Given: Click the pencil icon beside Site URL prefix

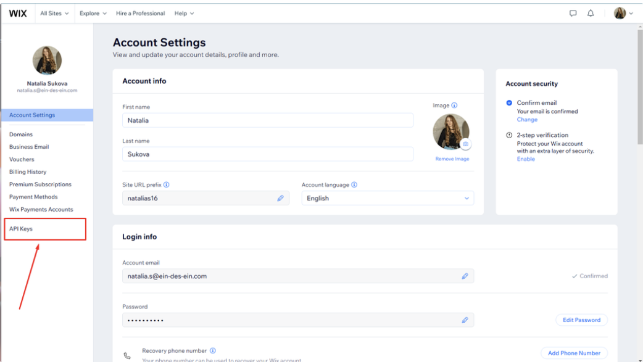Looking at the screenshot, I should [x=281, y=198].
